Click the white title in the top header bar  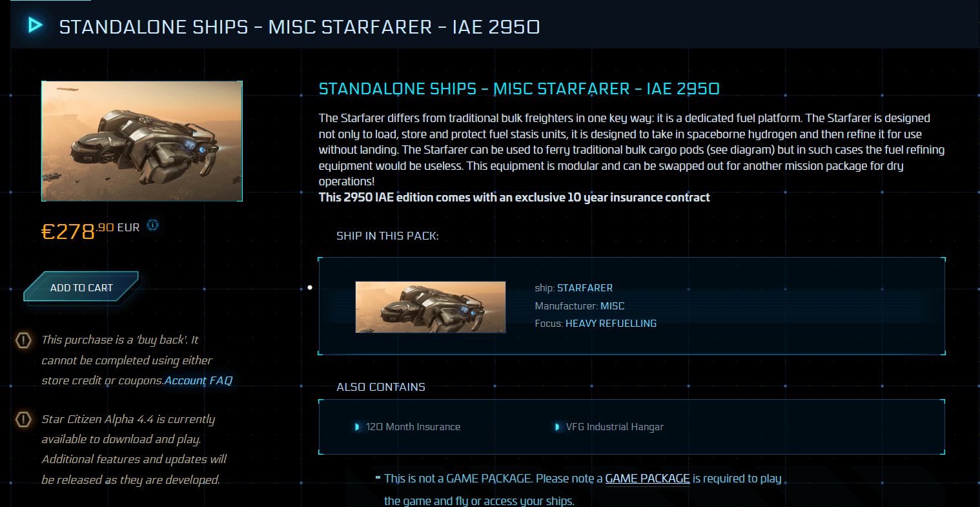(299, 27)
